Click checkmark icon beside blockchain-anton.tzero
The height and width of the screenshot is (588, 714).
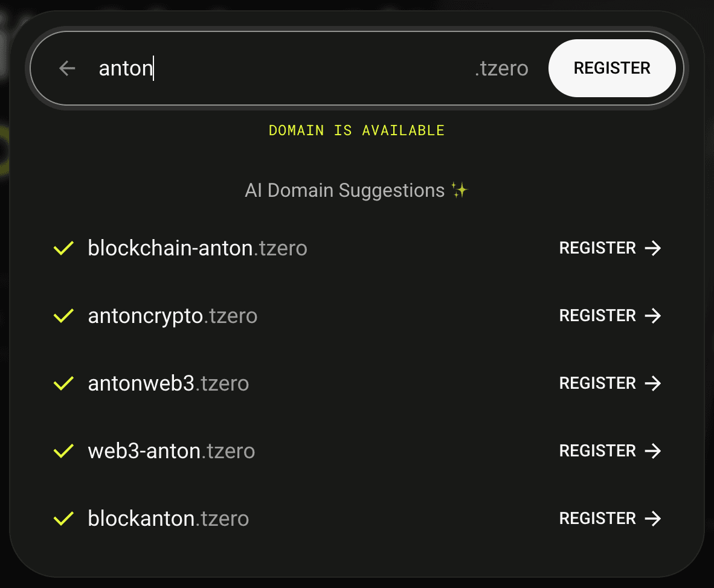[x=64, y=248]
